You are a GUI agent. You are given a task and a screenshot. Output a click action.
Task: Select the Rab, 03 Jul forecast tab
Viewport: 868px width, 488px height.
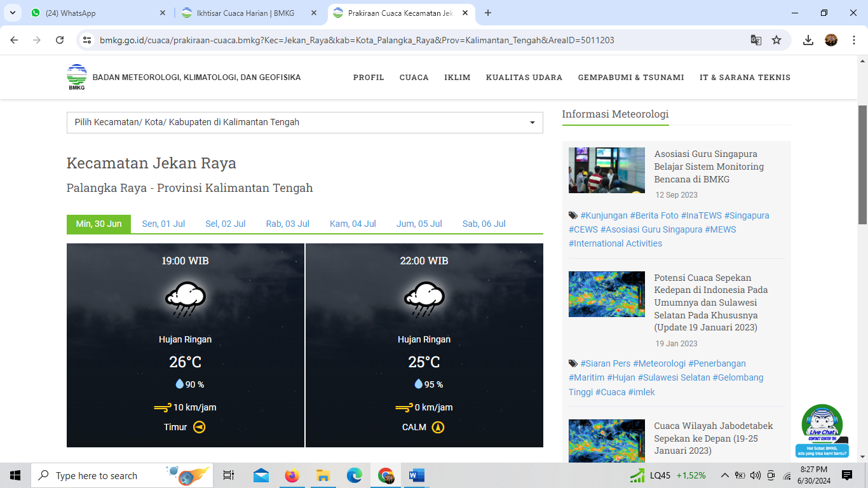pos(288,224)
